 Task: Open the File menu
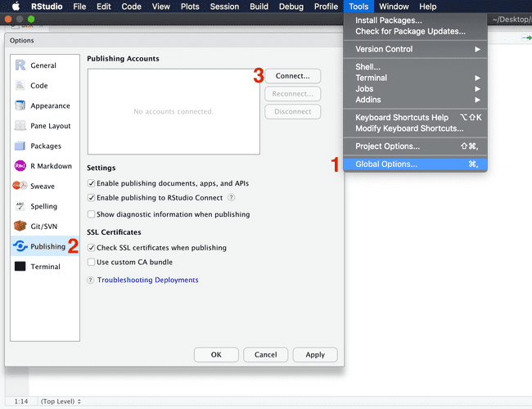[x=79, y=7]
